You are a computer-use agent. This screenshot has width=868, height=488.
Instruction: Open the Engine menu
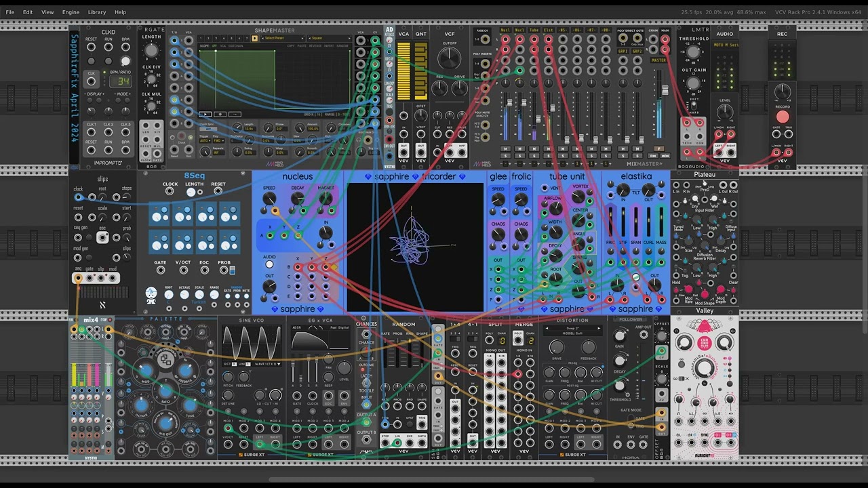tap(71, 12)
